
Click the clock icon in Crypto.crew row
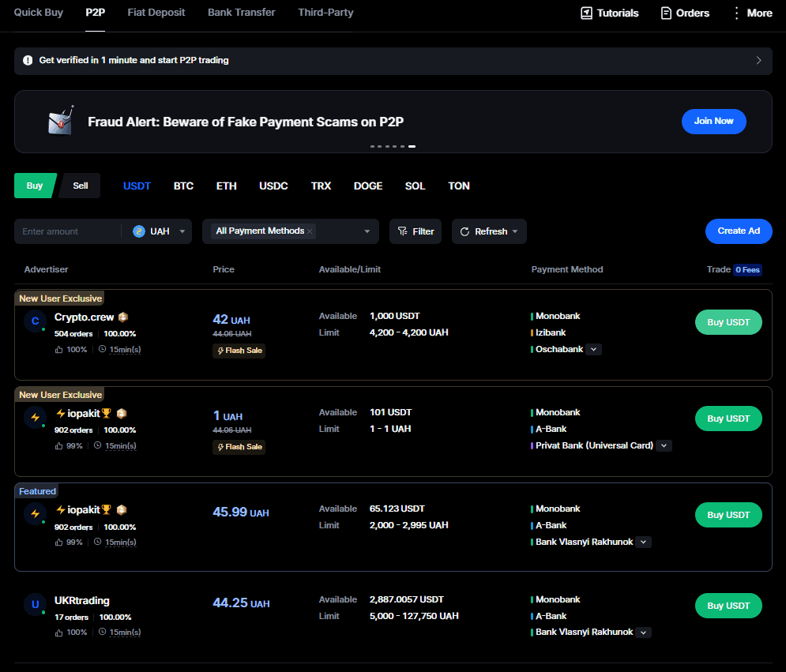pos(102,349)
